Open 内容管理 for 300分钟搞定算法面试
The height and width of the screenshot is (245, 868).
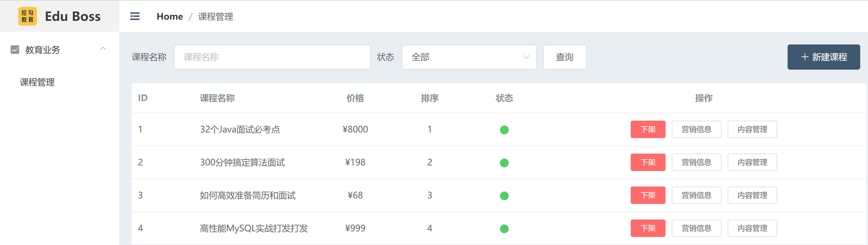(752, 162)
